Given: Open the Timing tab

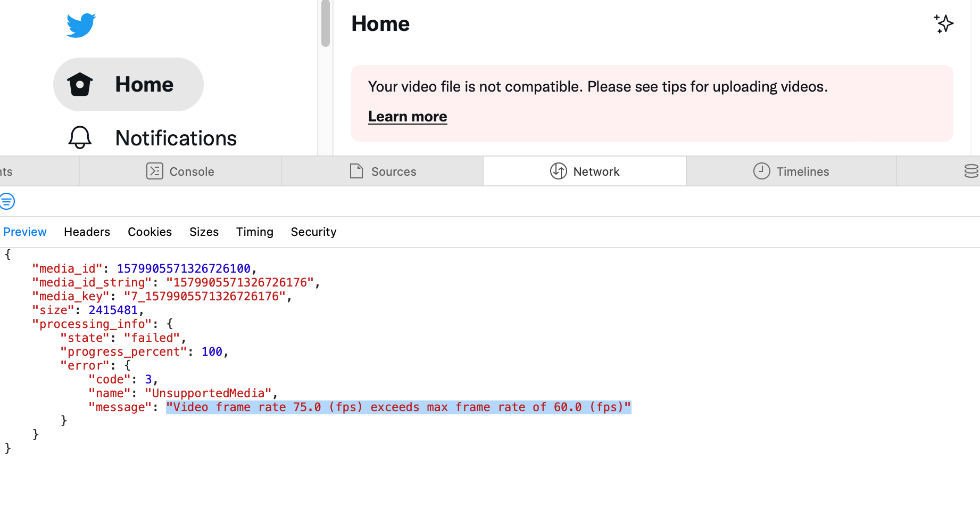Looking at the screenshot, I should point(254,232).
